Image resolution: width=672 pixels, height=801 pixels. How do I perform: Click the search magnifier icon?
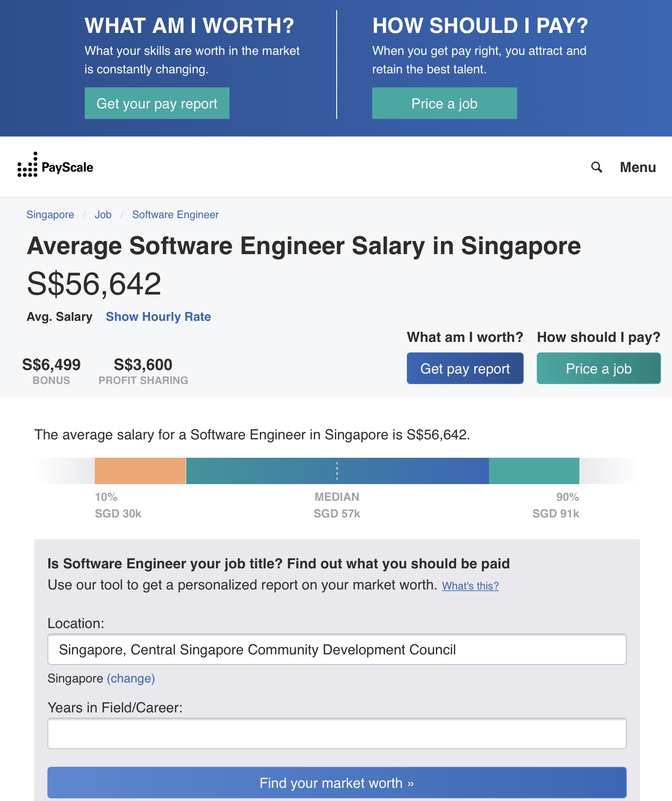pos(597,167)
